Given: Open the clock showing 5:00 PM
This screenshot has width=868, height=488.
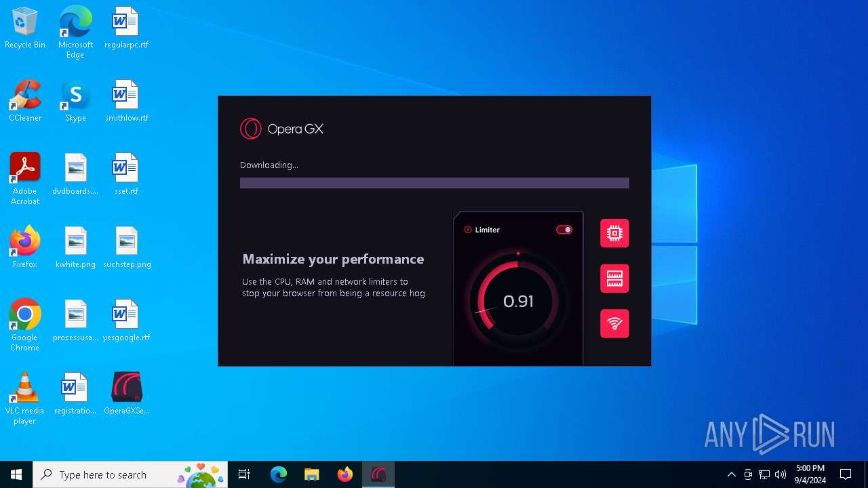Looking at the screenshot, I should (810, 474).
